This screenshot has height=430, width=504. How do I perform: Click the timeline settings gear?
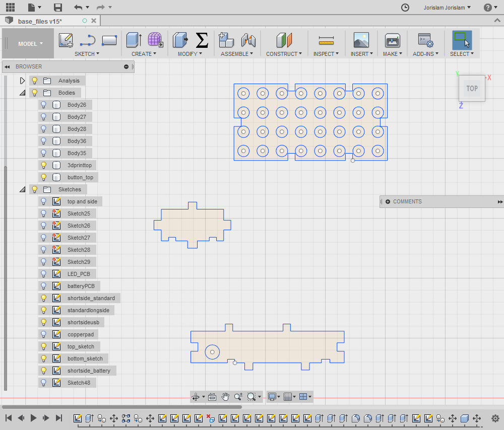click(495, 418)
